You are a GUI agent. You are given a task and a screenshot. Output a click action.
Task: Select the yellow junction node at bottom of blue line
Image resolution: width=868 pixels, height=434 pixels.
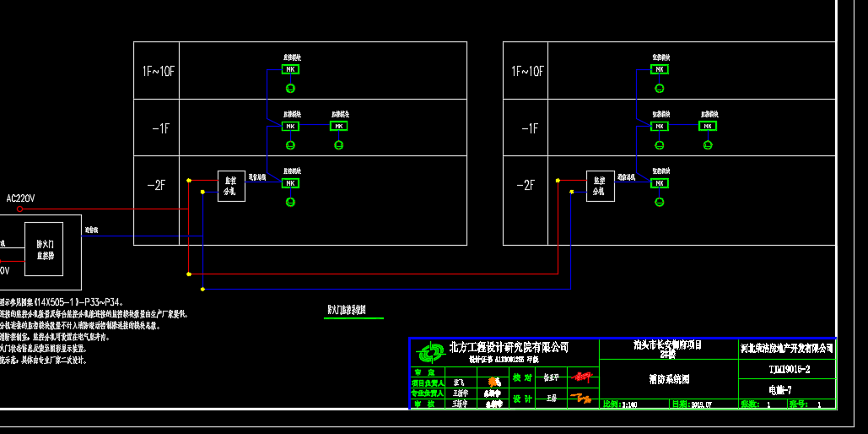202,290
